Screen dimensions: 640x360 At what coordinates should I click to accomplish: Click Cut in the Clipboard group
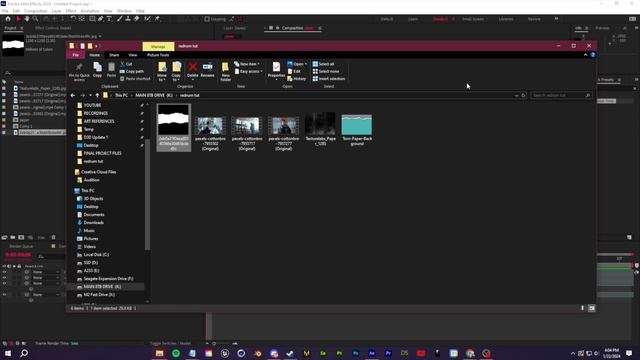[x=126, y=64]
